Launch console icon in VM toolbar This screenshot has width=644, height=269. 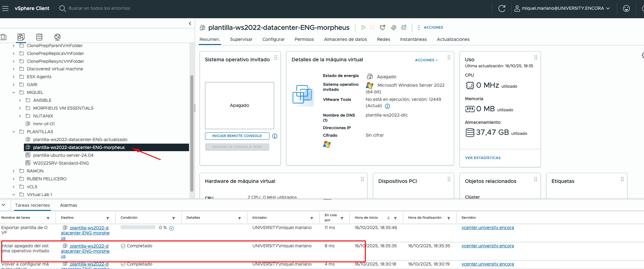tap(382, 28)
